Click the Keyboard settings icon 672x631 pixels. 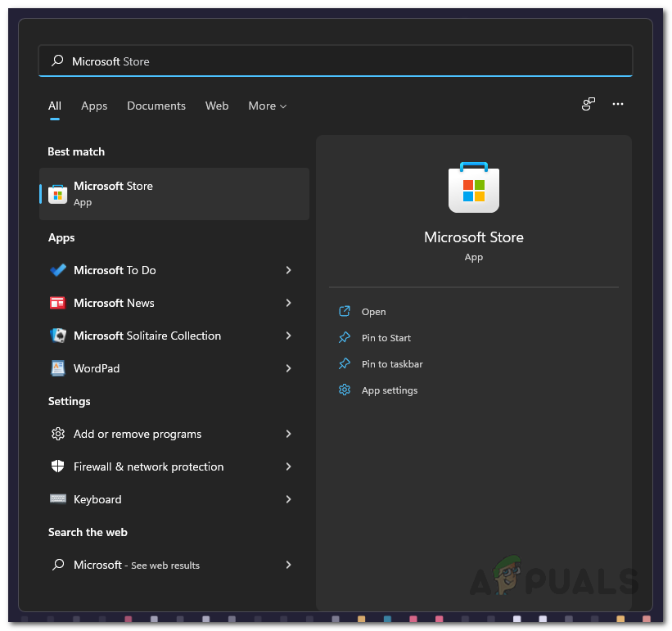tap(58, 499)
